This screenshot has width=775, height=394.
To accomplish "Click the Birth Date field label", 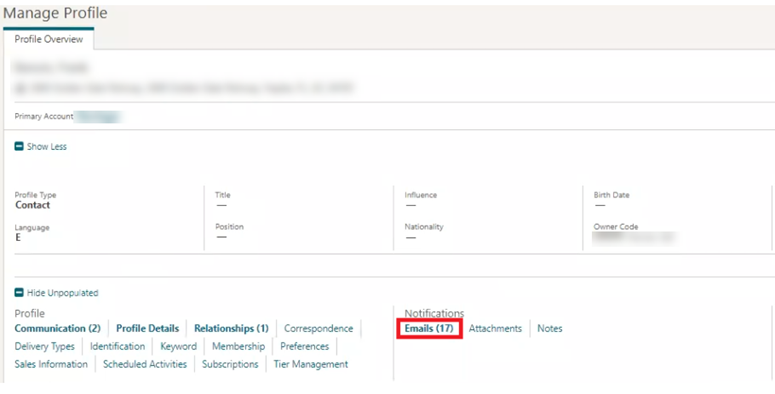I will click(611, 195).
